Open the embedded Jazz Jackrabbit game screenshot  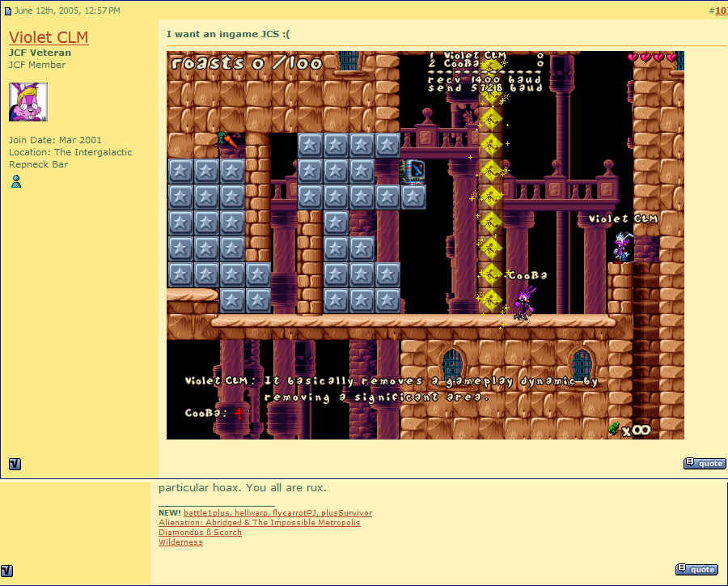(425, 245)
